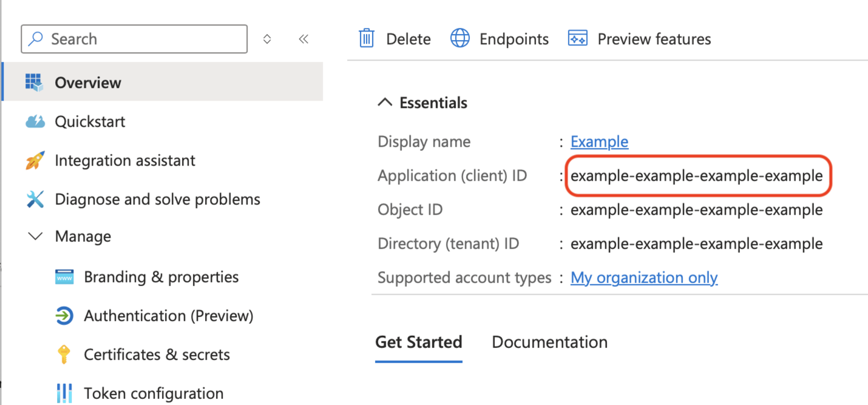
Task: Select the Authentication (Preview) icon
Action: coord(64,315)
